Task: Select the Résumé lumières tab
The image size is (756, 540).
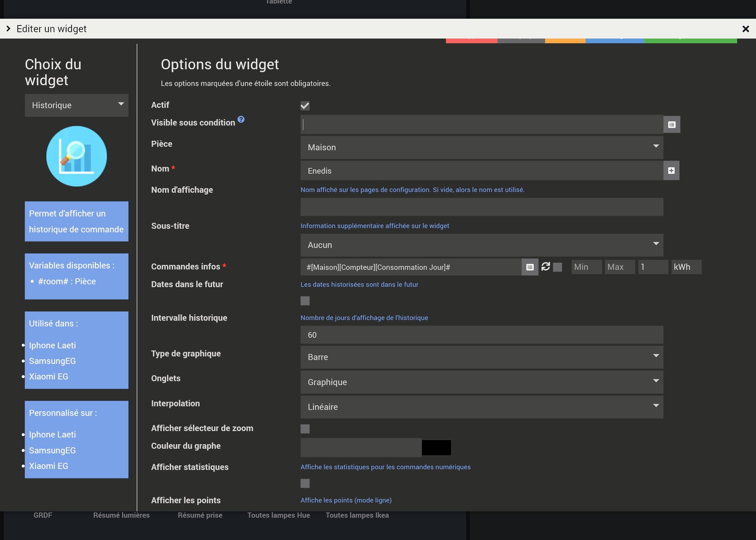Action: coord(121,515)
